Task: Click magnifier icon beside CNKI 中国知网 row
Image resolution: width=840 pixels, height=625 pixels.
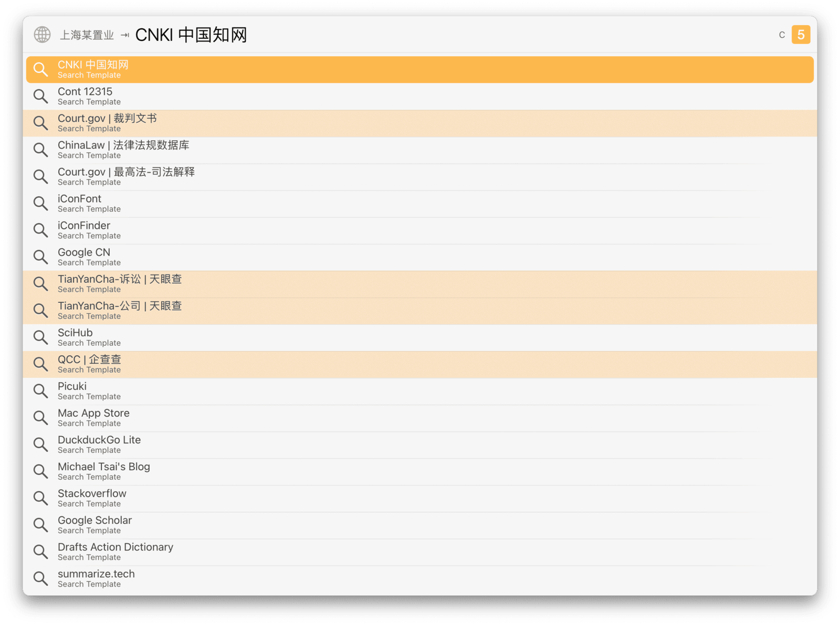Action: click(x=40, y=69)
